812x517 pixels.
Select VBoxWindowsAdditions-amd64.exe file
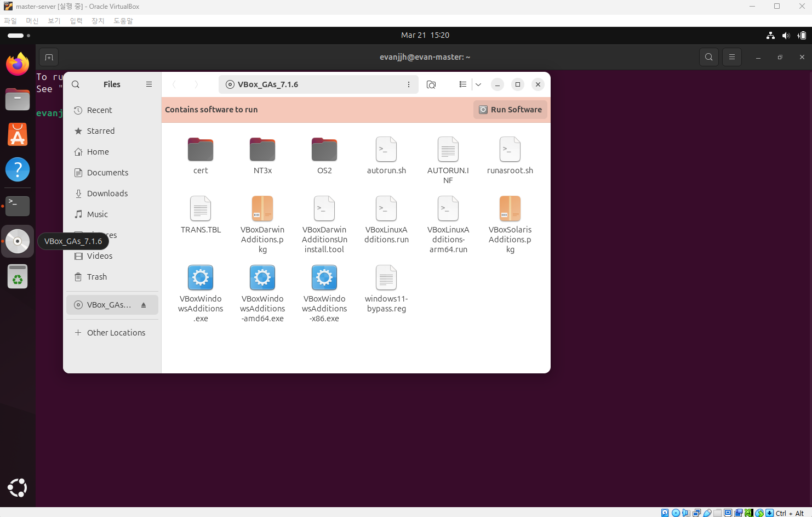click(262, 294)
